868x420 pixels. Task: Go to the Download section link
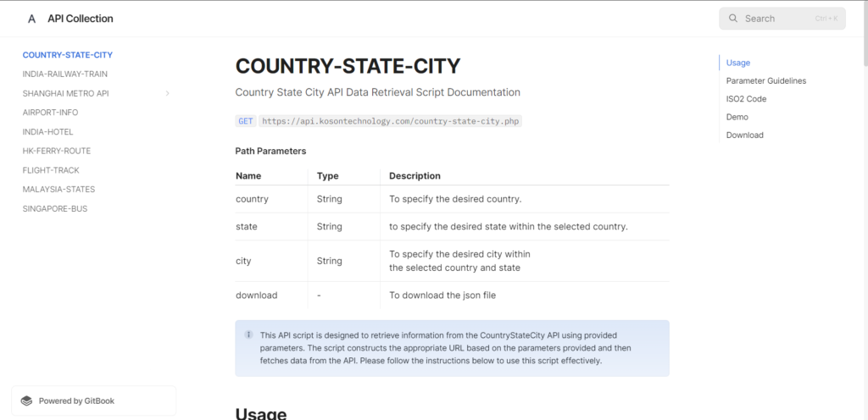(x=745, y=135)
